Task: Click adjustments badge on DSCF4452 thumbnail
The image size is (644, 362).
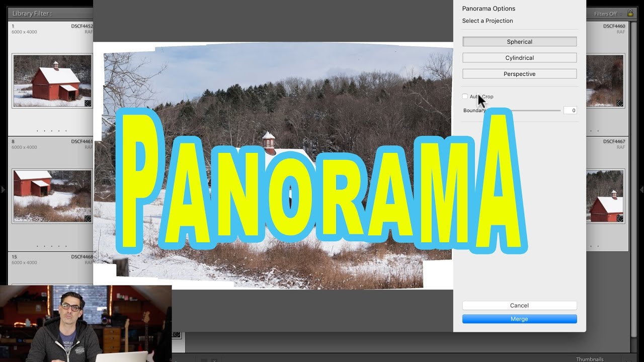Action: [x=88, y=103]
